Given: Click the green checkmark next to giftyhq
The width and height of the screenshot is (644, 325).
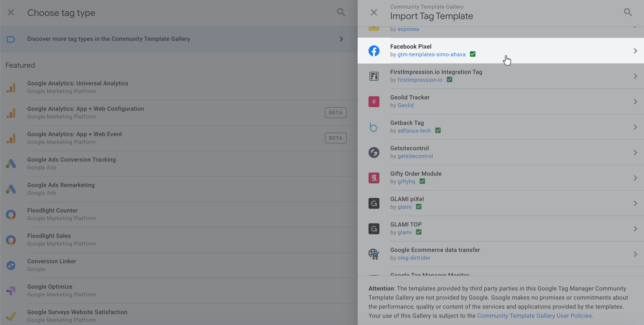Looking at the screenshot, I should [422, 181].
